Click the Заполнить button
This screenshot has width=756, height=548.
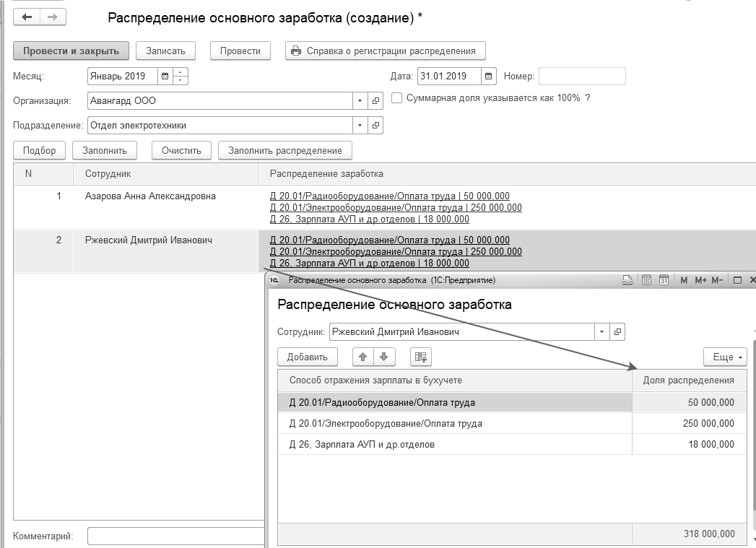tap(105, 150)
